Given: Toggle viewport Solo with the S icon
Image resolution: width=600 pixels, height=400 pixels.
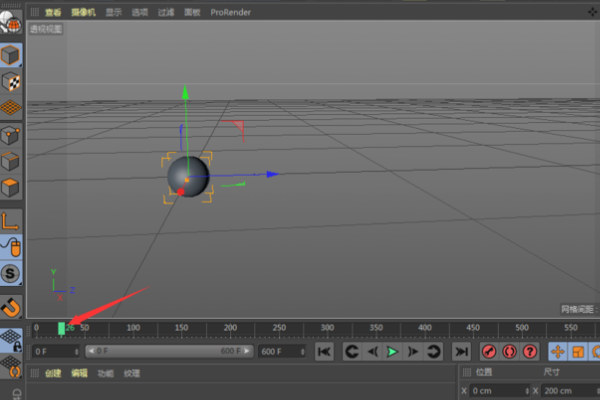Looking at the screenshot, I should click(11, 274).
